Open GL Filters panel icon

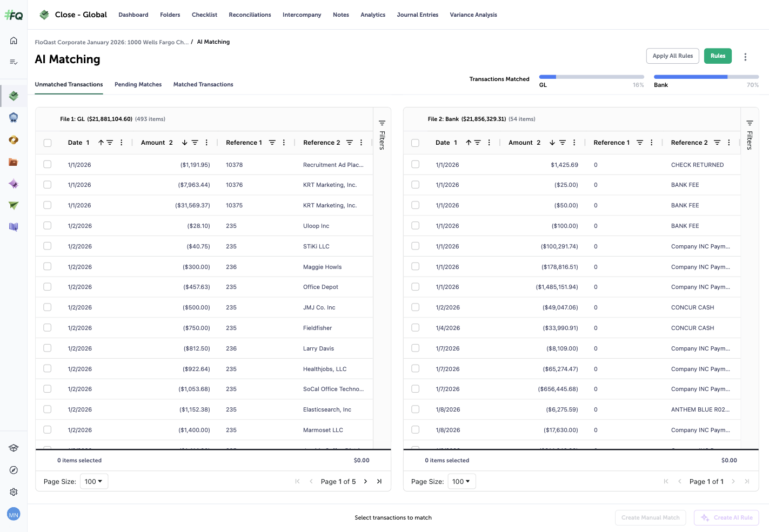(382, 123)
